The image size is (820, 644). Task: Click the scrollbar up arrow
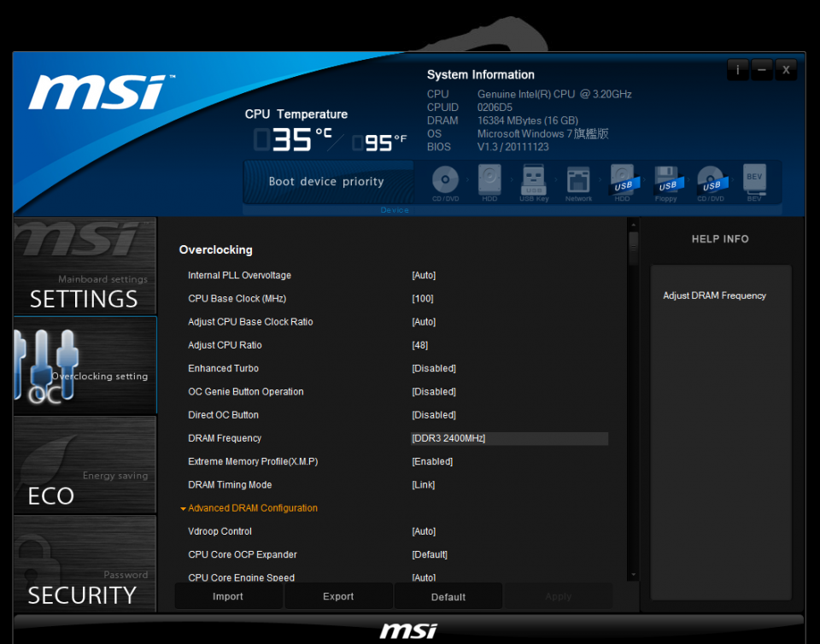tap(633, 225)
